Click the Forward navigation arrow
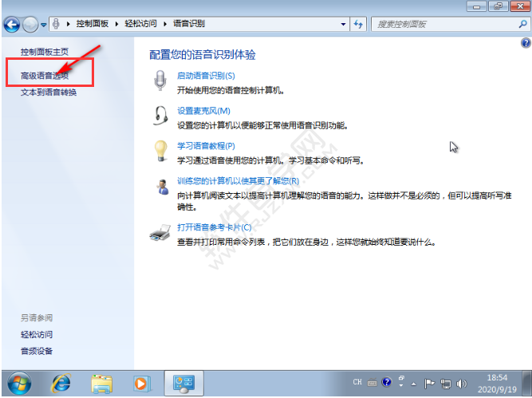The width and height of the screenshot is (532, 398). coord(30,25)
